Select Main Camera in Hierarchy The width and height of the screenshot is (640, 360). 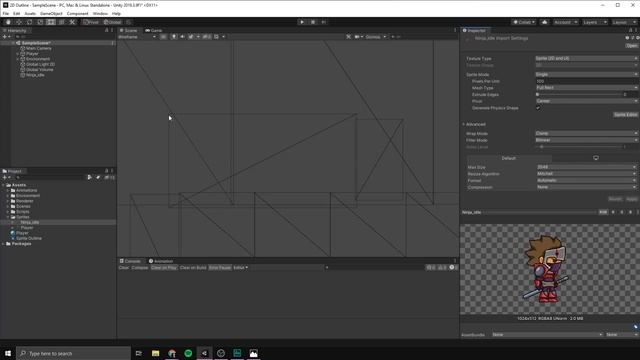(x=38, y=49)
